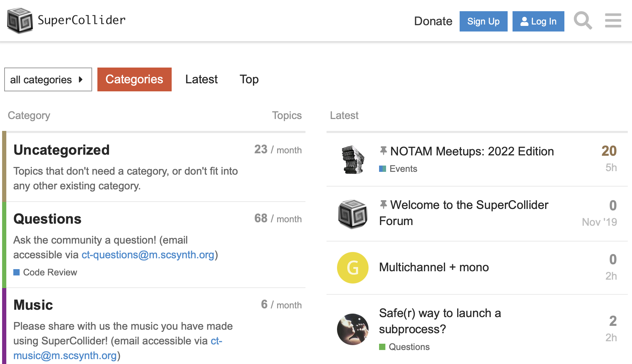632x364 pixels.
Task: Switch to the Latest tab
Action: click(x=201, y=79)
